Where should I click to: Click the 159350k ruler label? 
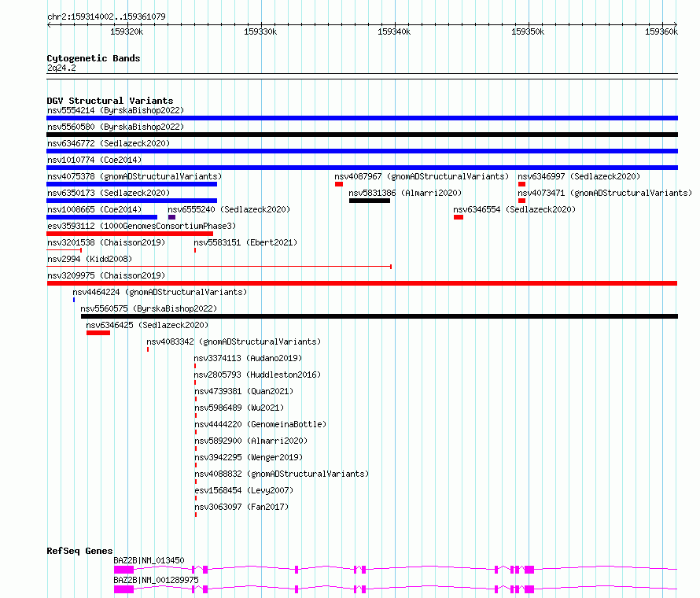528,31
